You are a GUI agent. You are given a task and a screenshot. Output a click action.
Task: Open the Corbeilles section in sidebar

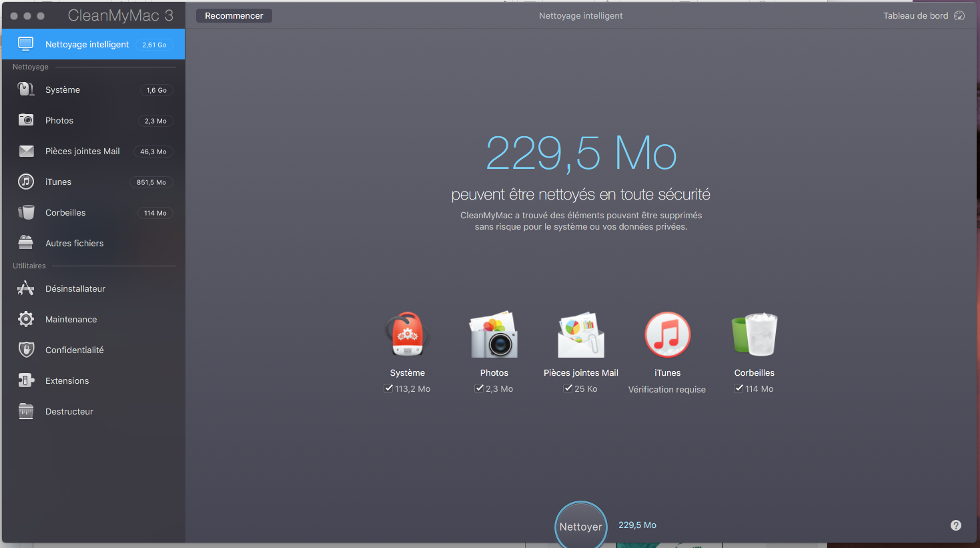click(93, 212)
